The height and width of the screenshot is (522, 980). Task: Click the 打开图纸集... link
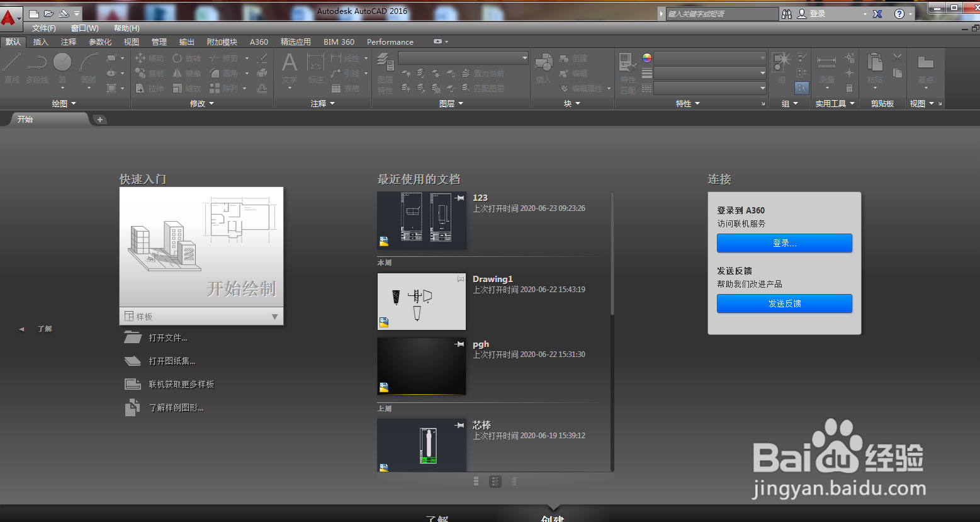click(x=172, y=361)
